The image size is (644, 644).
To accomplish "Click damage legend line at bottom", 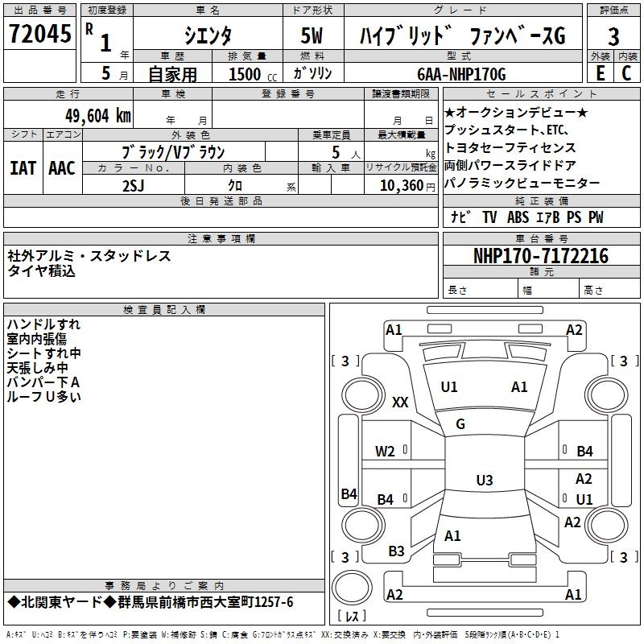I will (x=283, y=635).
